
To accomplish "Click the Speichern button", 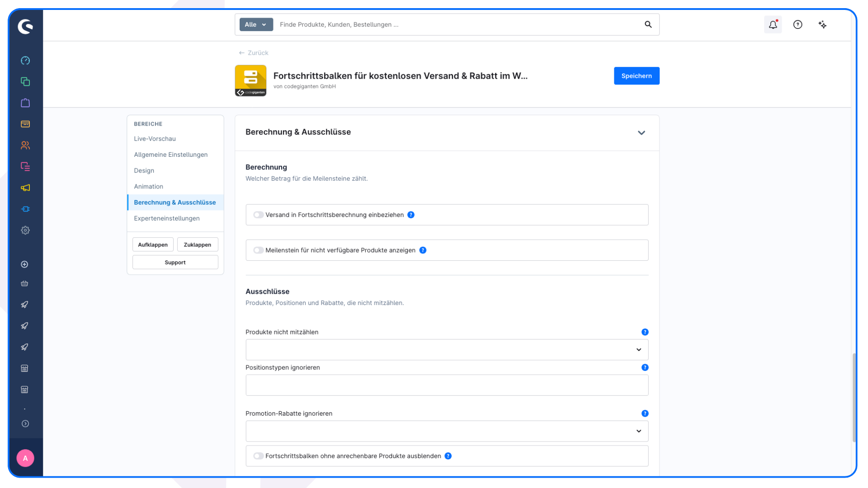I will coord(637,76).
